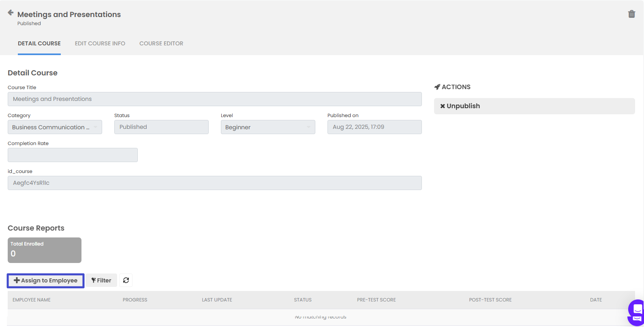This screenshot has height=327, width=644.
Task: Click the refresh icon next to Filter
Action: (126, 280)
